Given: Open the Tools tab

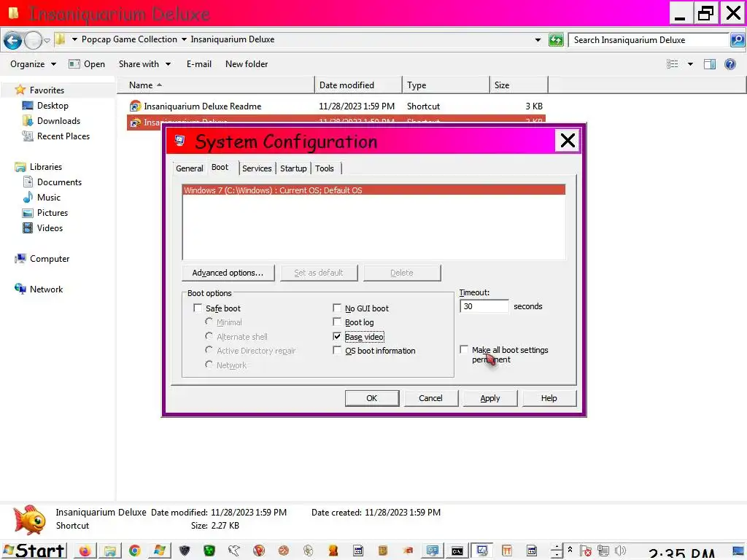Looking at the screenshot, I should tap(325, 168).
